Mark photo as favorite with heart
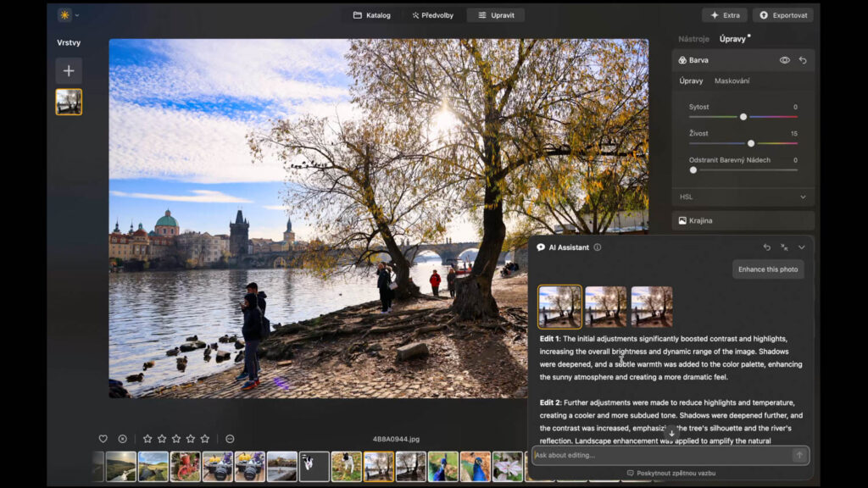 point(103,439)
